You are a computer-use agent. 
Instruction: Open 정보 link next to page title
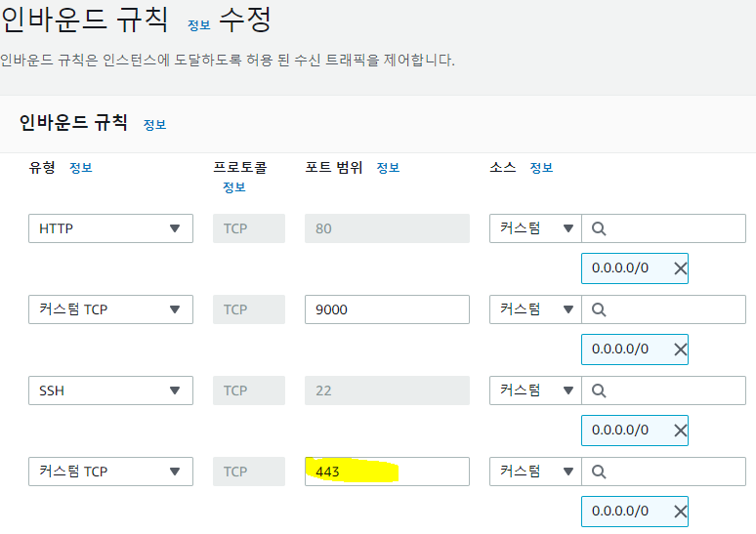(x=198, y=24)
